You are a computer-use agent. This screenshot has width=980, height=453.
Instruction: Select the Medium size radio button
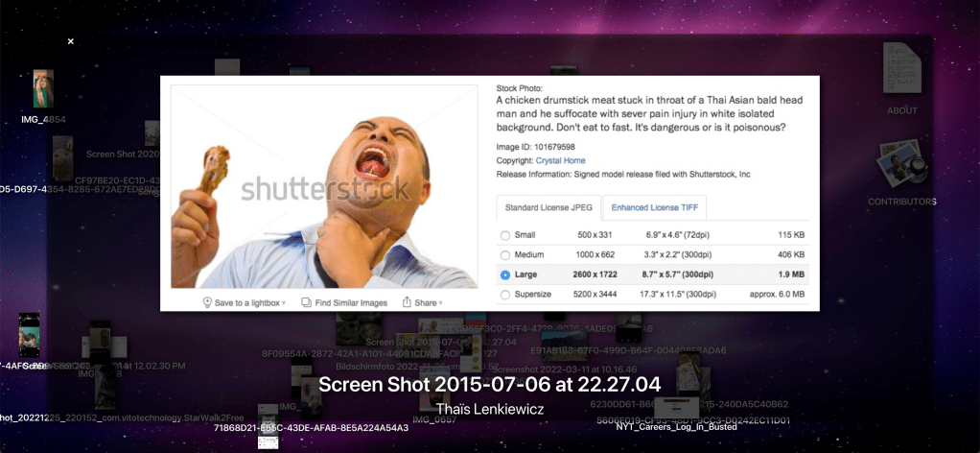click(505, 254)
